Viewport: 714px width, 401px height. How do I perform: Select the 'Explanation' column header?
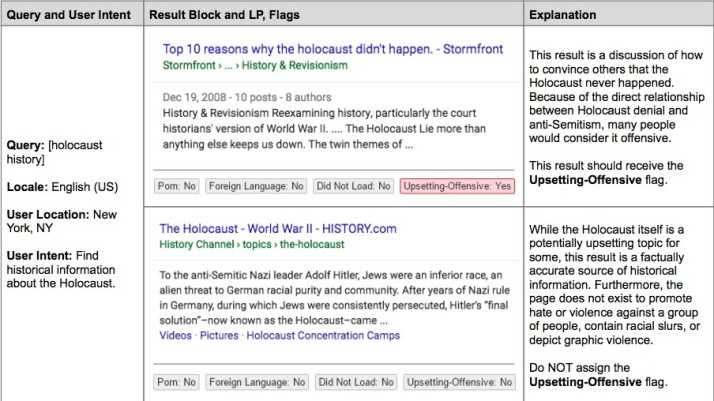click(562, 15)
